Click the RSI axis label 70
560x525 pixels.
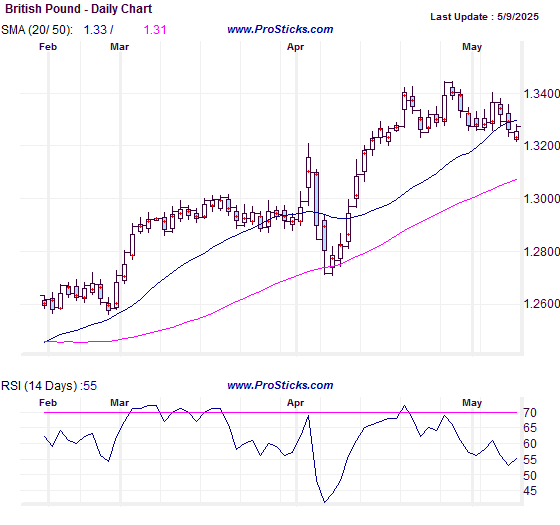[530, 413]
